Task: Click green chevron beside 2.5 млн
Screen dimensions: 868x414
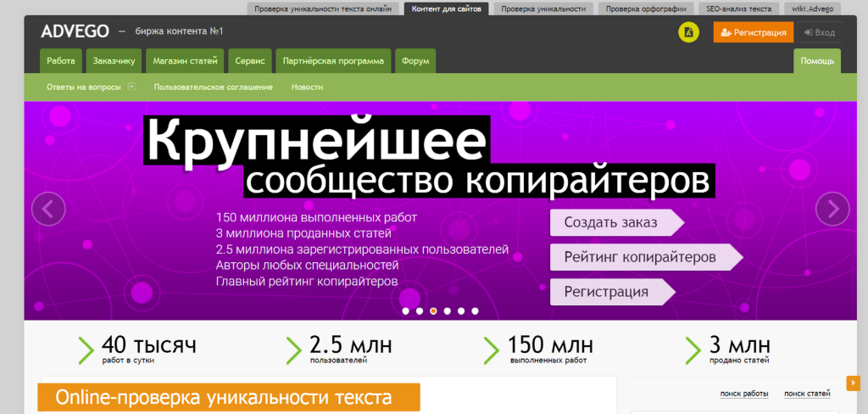Action: click(294, 350)
